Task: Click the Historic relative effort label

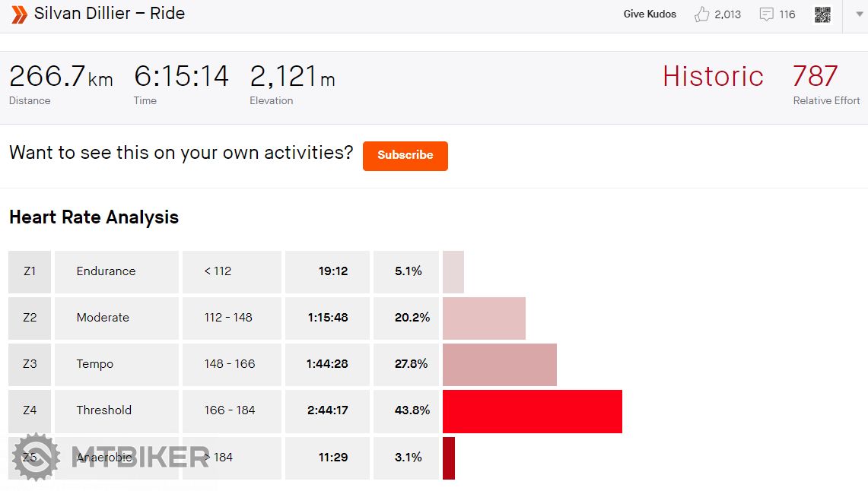Action: [712, 77]
